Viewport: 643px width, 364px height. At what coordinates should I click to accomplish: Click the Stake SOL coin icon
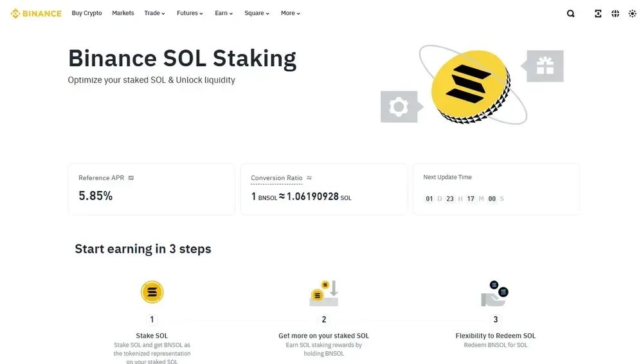152,293
